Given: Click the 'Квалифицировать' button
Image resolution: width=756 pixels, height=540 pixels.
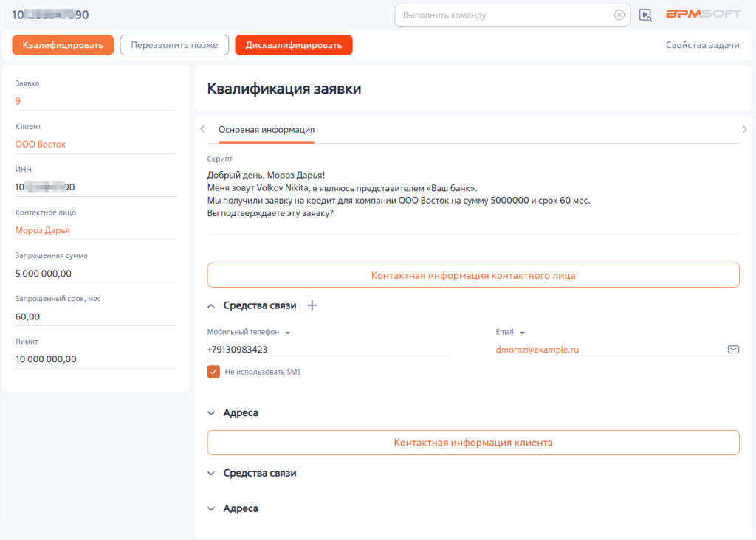Looking at the screenshot, I should click(x=63, y=45).
